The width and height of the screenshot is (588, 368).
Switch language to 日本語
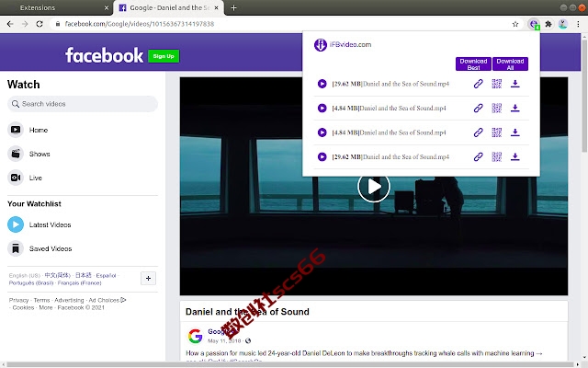click(x=84, y=275)
